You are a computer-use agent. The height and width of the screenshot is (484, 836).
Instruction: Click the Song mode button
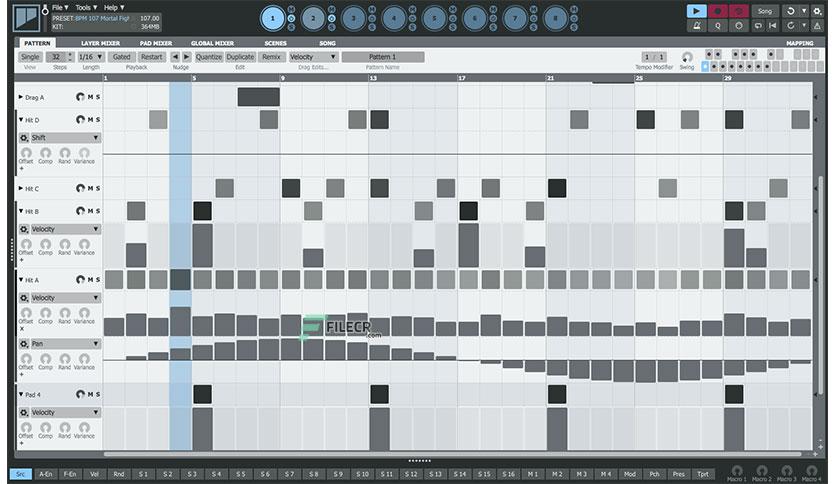(765, 11)
